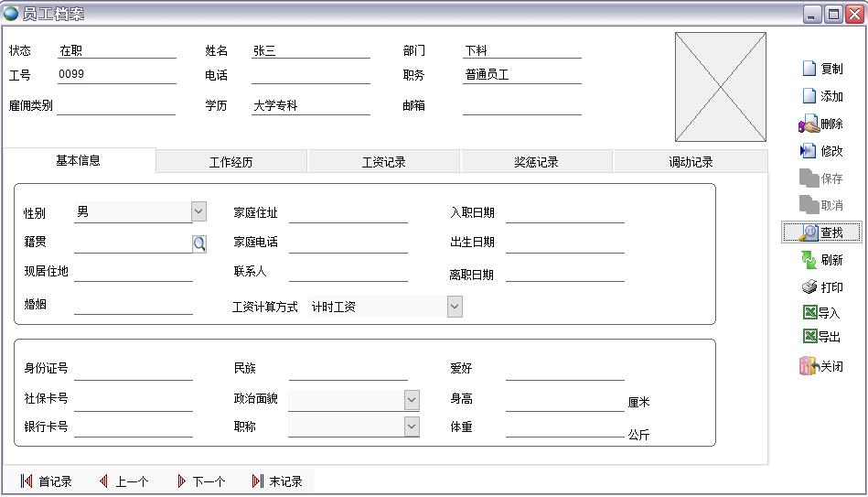This screenshot has width=868, height=497.
Task: Open the 职称 dropdown list
Action: (412, 427)
